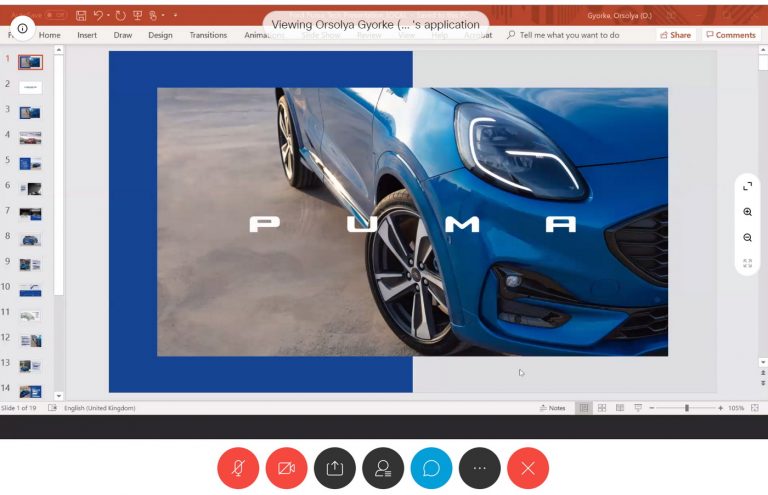768x495 pixels.
Task: Open the Undo dropdown arrow
Action: 108,16
